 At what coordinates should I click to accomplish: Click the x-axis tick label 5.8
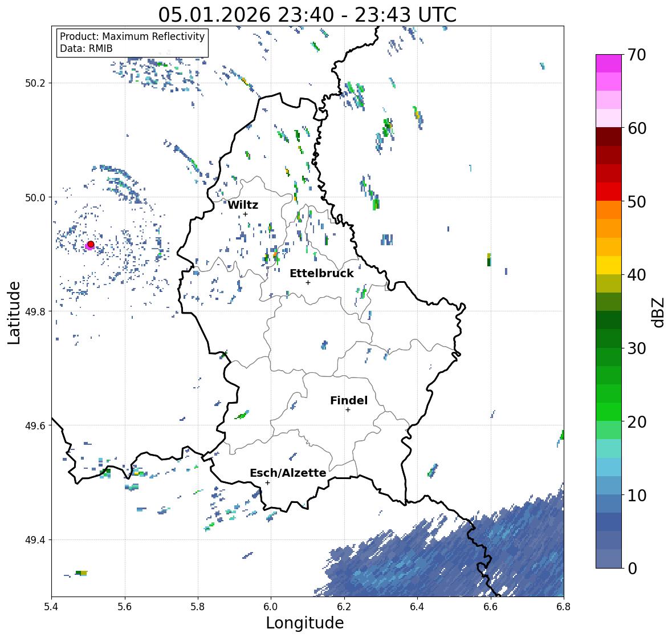(x=198, y=607)
